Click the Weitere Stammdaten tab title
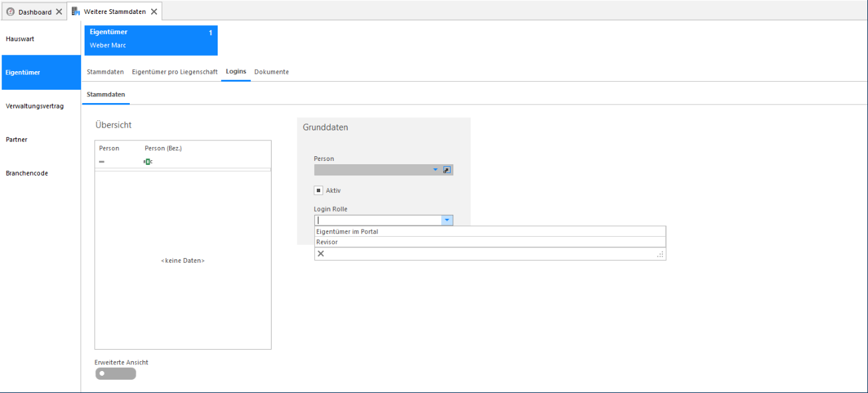Image resolution: width=868 pixels, height=393 pixels. click(x=115, y=12)
